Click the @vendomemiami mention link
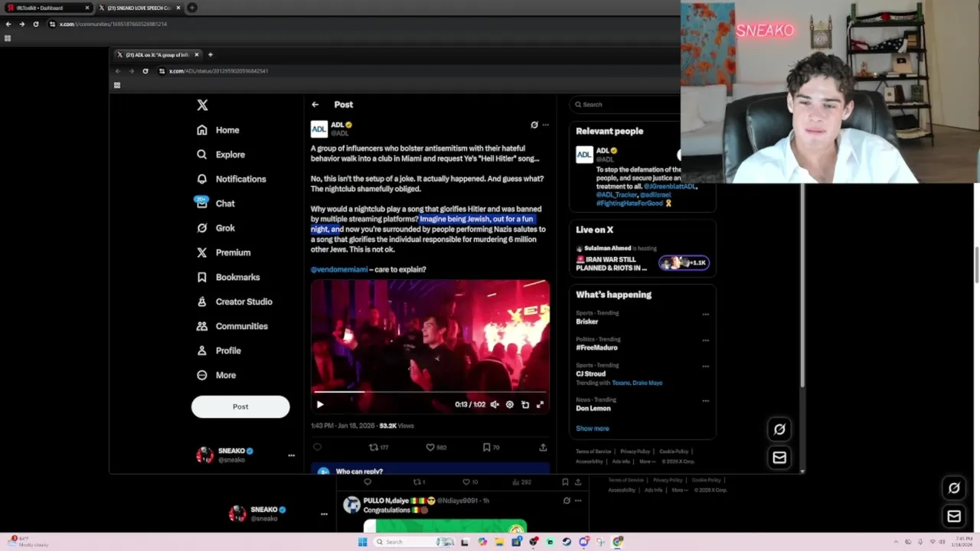 click(x=339, y=269)
